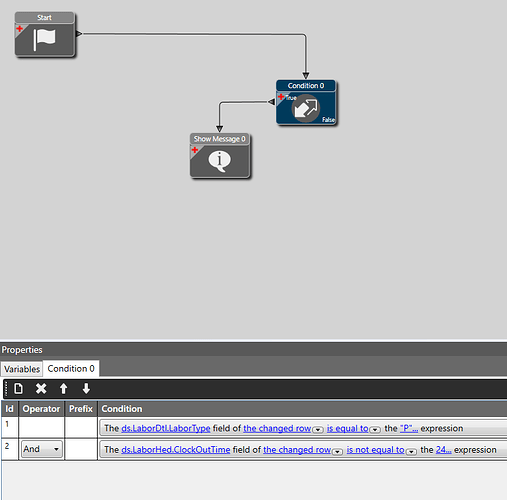Click the red plus on Show Message node
The height and width of the screenshot is (500, 507).
(x=195, y=150)
